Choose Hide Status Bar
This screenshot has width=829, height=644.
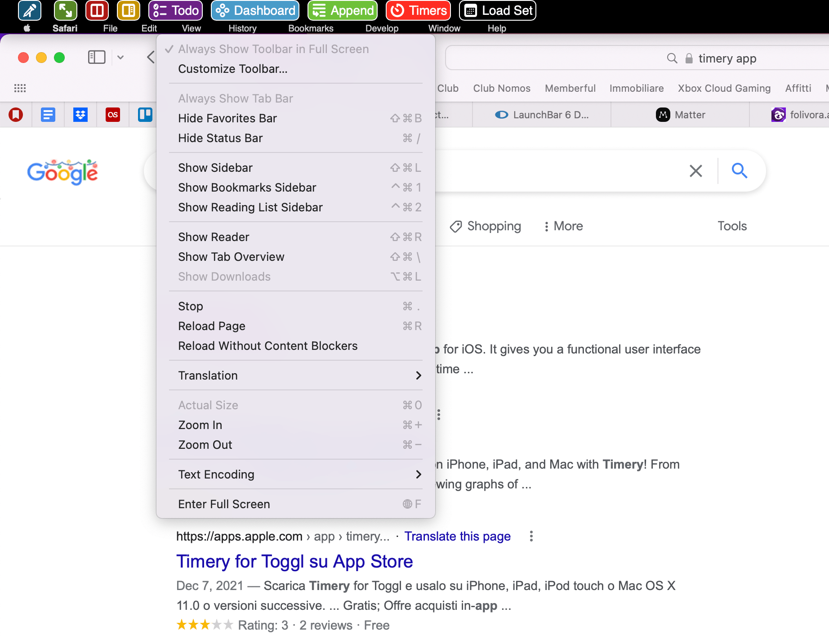[x=296, y=138]
